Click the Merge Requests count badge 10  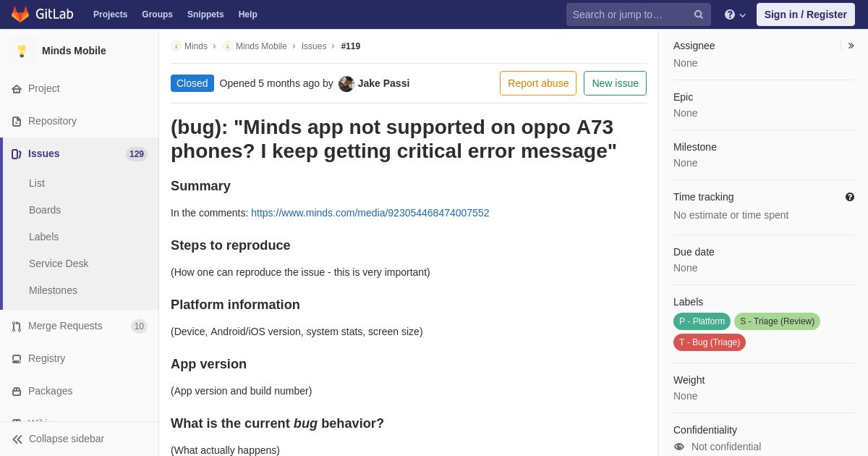click(139, 326)
